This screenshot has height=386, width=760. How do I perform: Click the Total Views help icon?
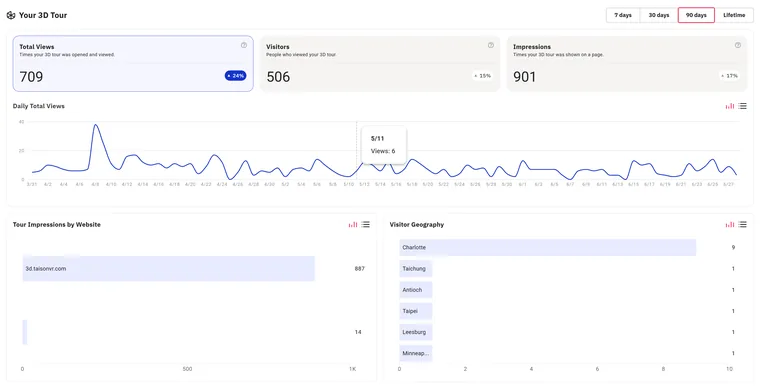coord(244,45)
